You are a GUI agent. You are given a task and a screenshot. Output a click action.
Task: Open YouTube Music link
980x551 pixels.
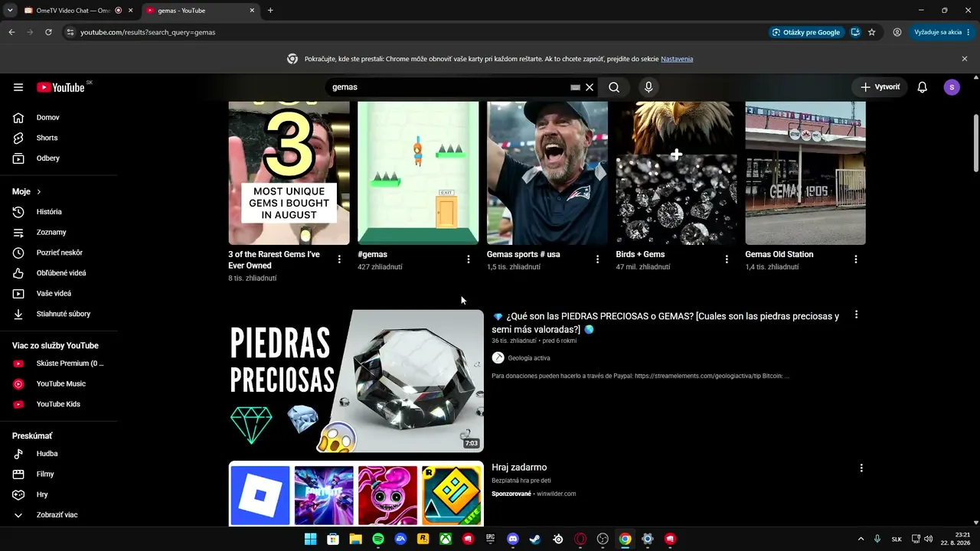[59, 383]
